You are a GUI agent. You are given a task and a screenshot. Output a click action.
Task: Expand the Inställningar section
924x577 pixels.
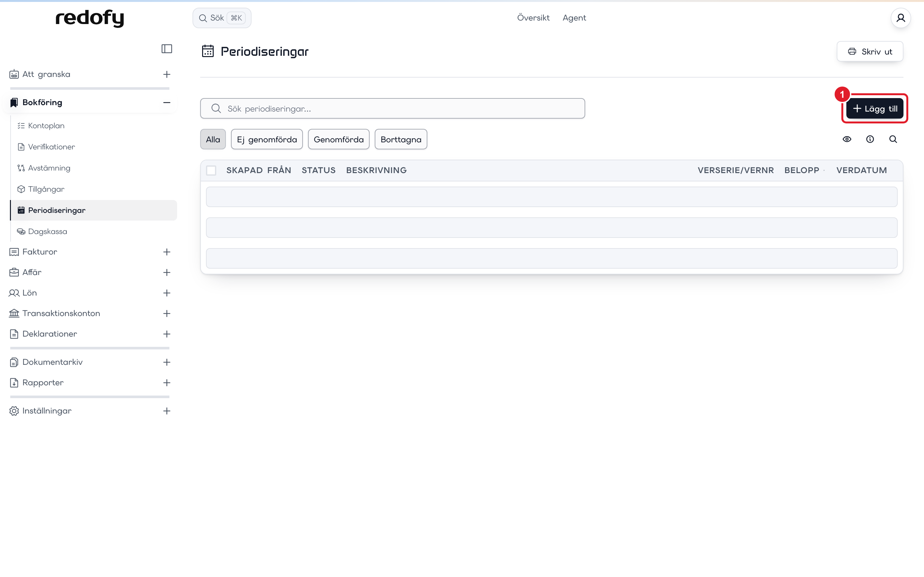167,411
